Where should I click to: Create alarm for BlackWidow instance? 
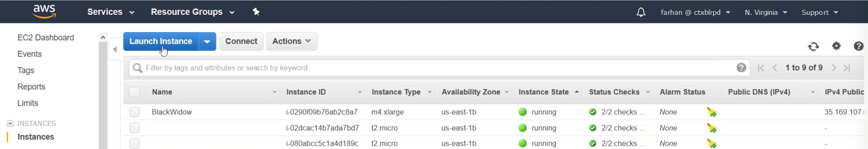(711, 112)
